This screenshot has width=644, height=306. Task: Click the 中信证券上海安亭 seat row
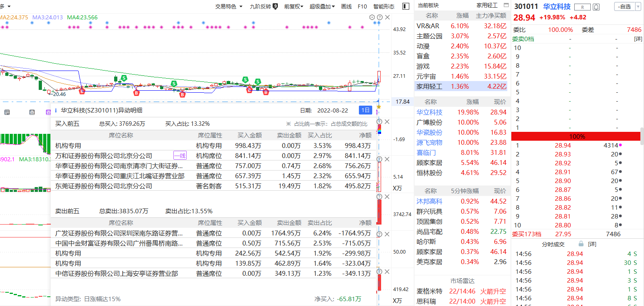(213, 273)
